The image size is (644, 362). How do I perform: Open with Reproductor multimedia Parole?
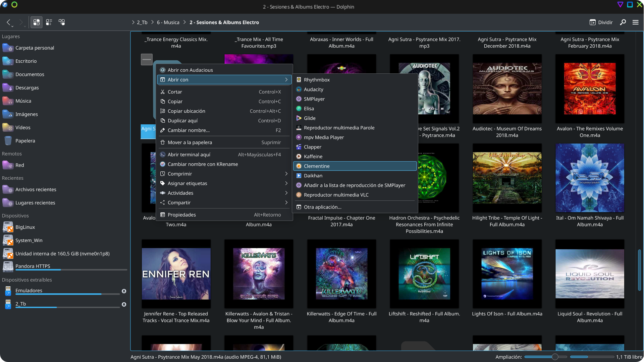pyautogui.click(x=355, y=128)
